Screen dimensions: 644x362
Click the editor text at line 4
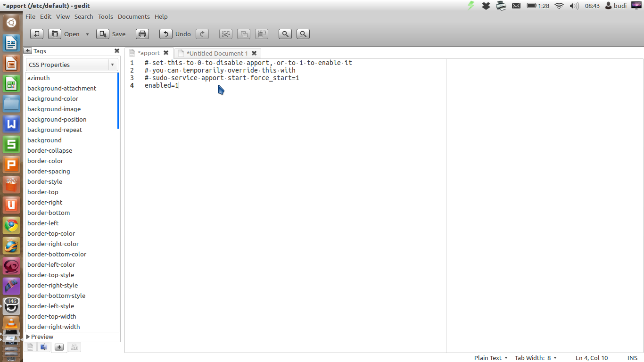(162, 85)
